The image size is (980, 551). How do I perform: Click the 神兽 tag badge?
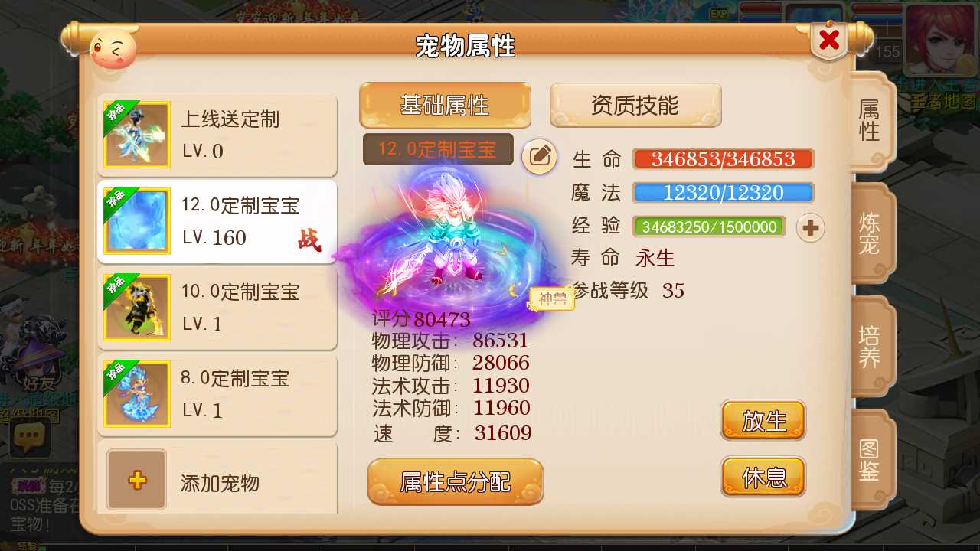[x=552, y=299]
